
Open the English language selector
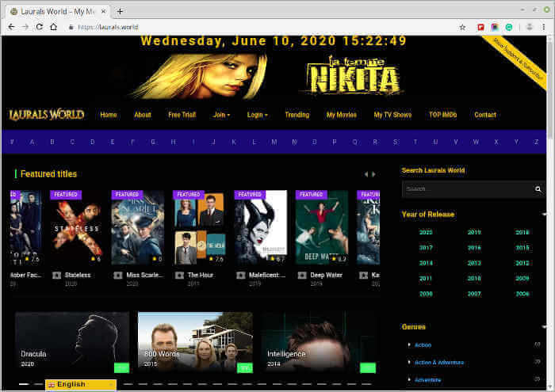coord(81,385)
